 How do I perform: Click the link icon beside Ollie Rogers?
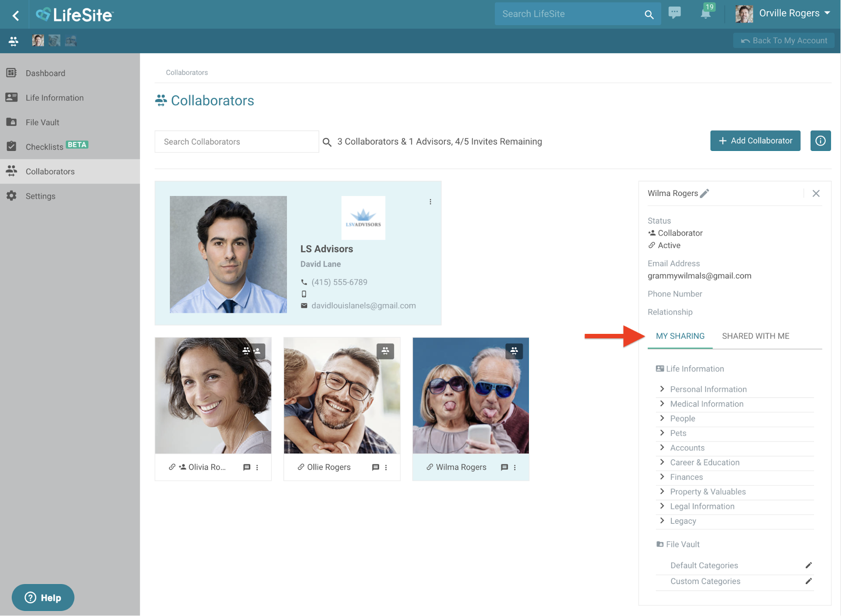(301, 467)
